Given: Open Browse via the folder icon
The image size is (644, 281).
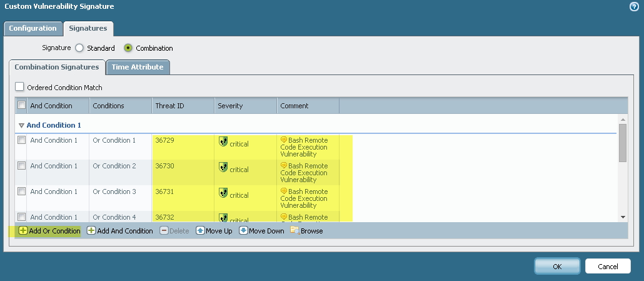Looking at the screenshot, I should (x=294, y=231).
